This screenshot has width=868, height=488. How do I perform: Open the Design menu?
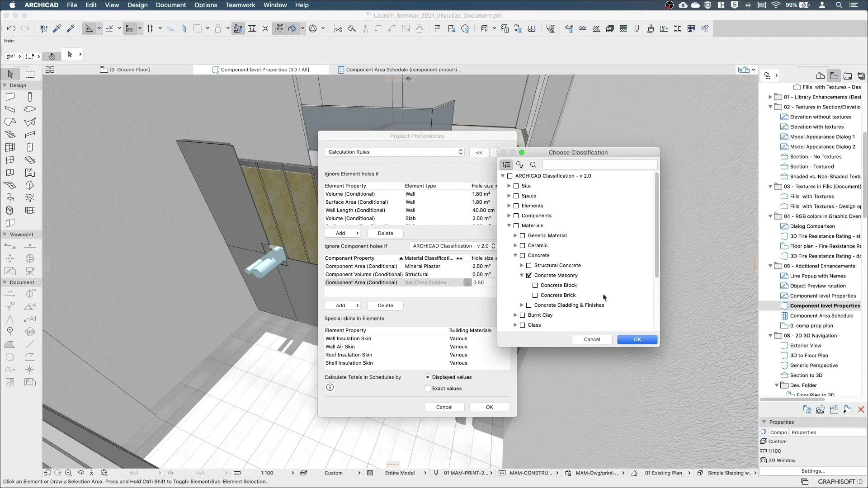[x=137, y=5]
